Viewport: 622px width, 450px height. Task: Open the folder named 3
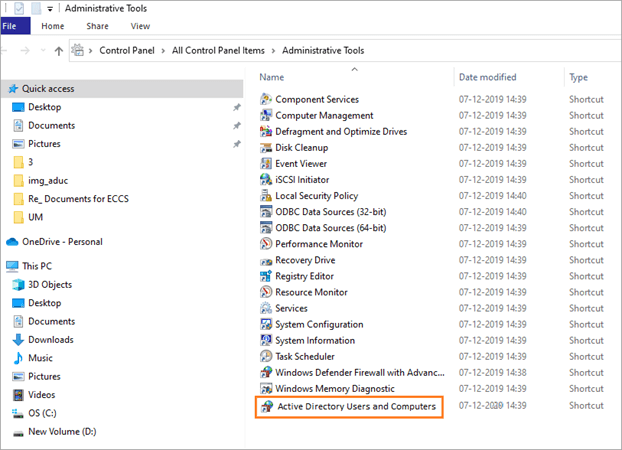coord(30,162)
